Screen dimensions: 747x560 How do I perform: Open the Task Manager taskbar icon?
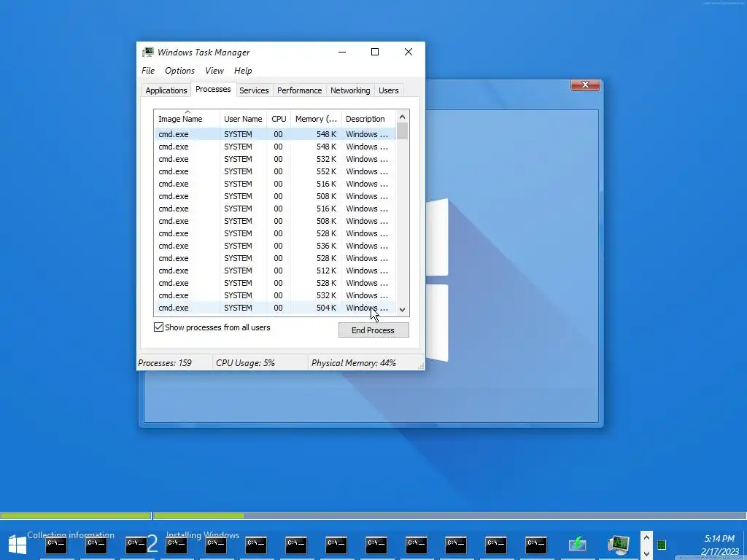pyautogui.click(x=619, y=544)
